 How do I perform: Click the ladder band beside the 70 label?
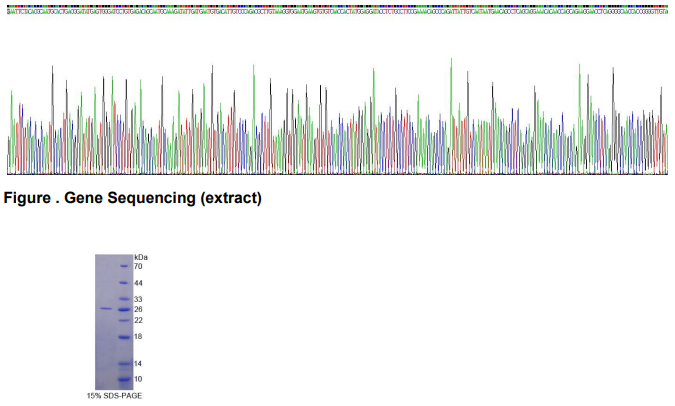(x=124, y=266)
